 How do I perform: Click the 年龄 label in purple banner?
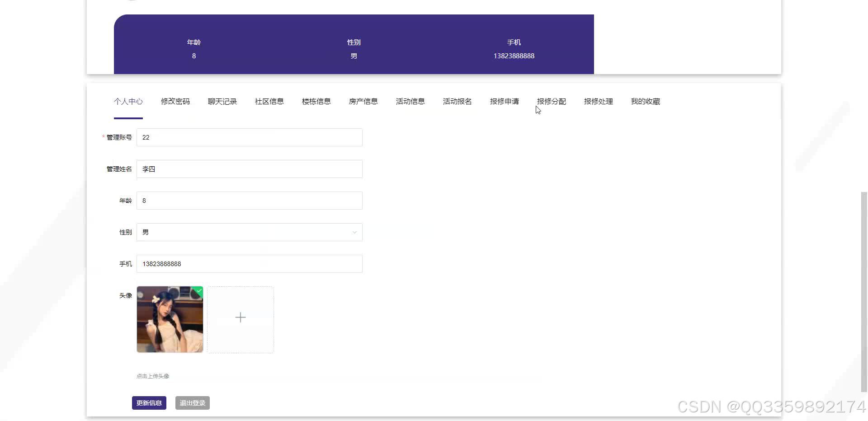click(x=194, y=42)
